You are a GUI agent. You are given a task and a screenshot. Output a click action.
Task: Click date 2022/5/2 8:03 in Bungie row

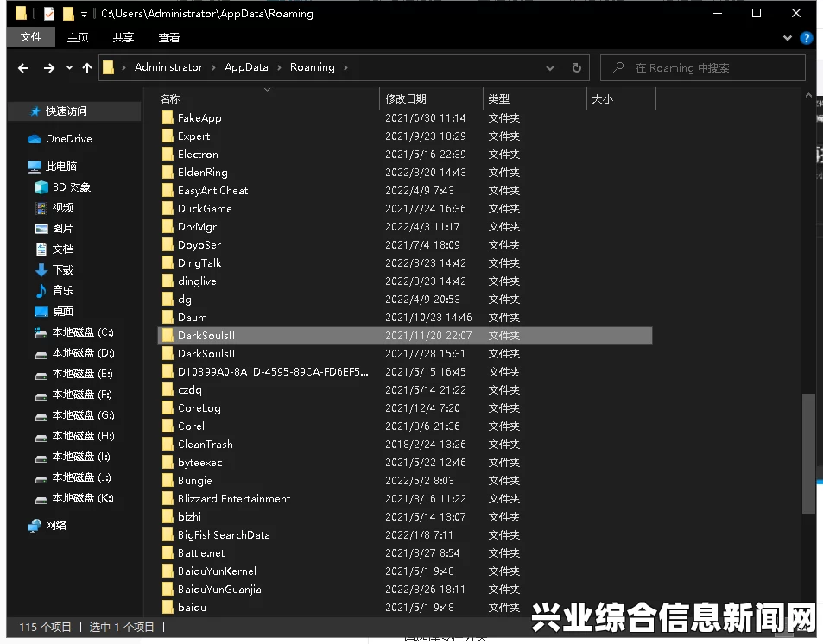click(420, 480)
